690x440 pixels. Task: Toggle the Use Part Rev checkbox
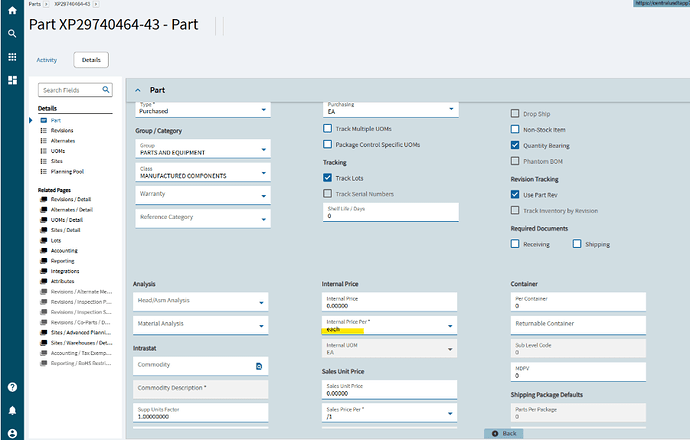click(x=516, y=193)
